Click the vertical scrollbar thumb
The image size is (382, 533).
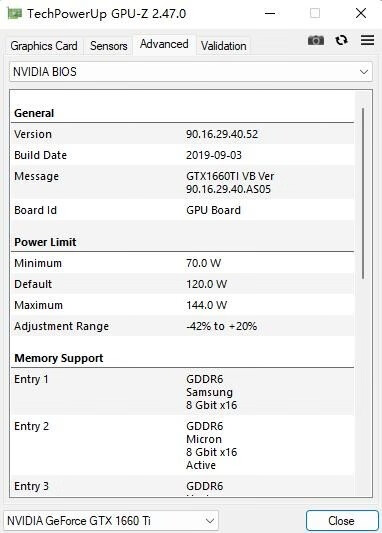coord(363,193)
